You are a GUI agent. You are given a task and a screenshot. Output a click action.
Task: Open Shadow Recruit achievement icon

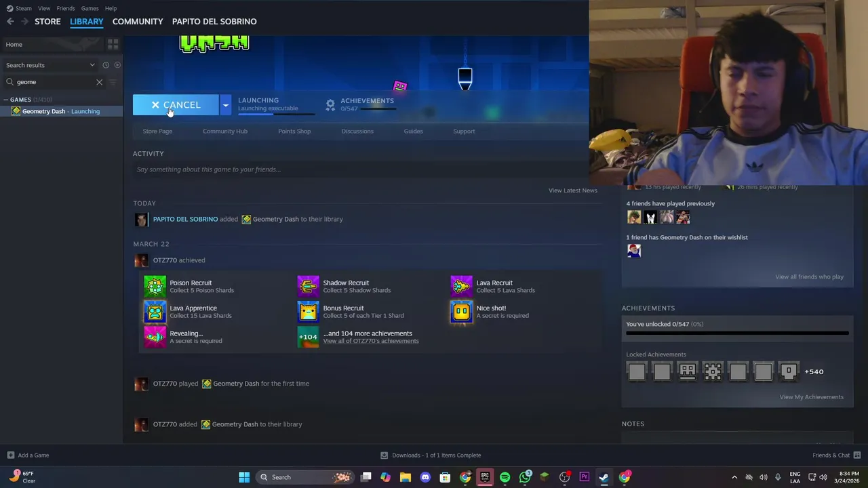[x=308, y=286]
